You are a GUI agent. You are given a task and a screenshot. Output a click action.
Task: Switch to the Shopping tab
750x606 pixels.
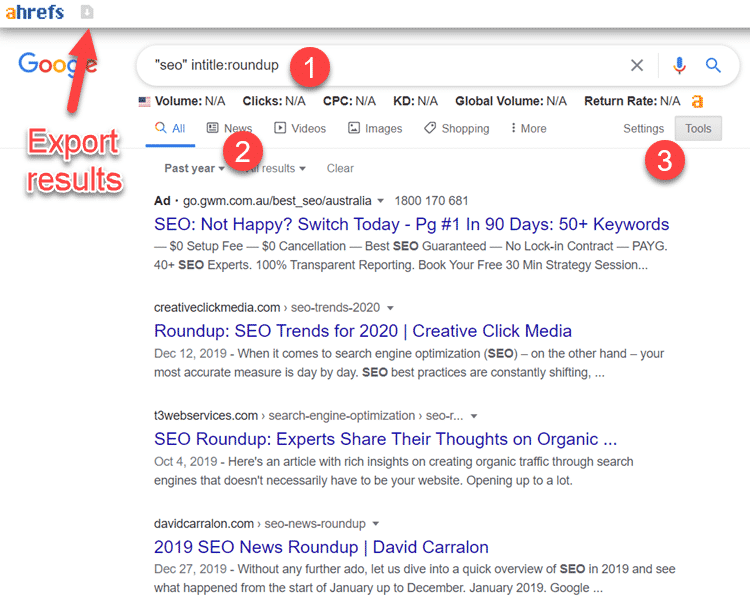tap(457, 128)
